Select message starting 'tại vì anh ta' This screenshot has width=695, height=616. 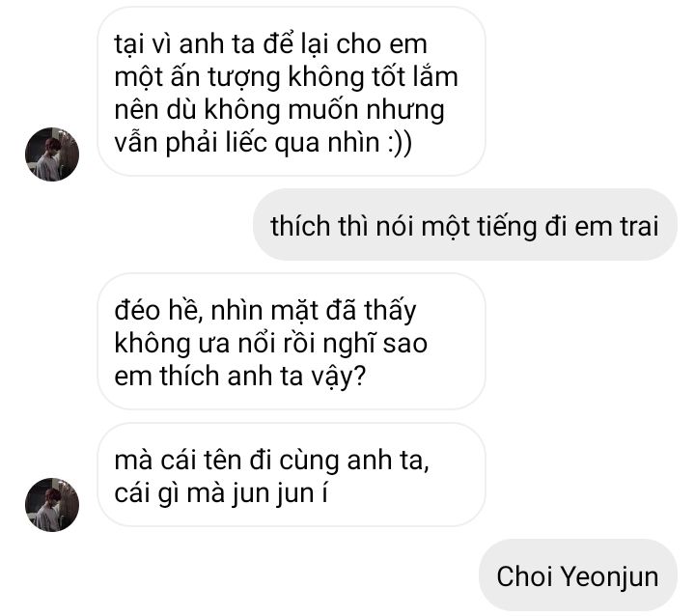pyautogui.click(x=292, y=92)
